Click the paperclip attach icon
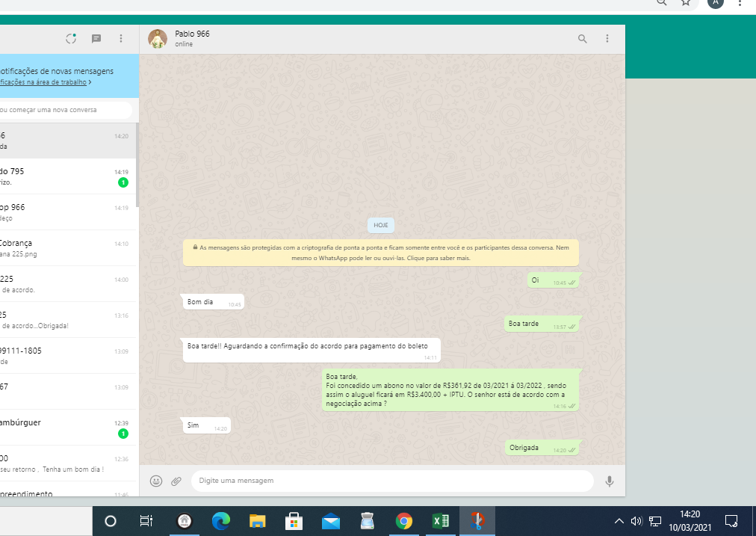756x536 pixels. [176, 481]
